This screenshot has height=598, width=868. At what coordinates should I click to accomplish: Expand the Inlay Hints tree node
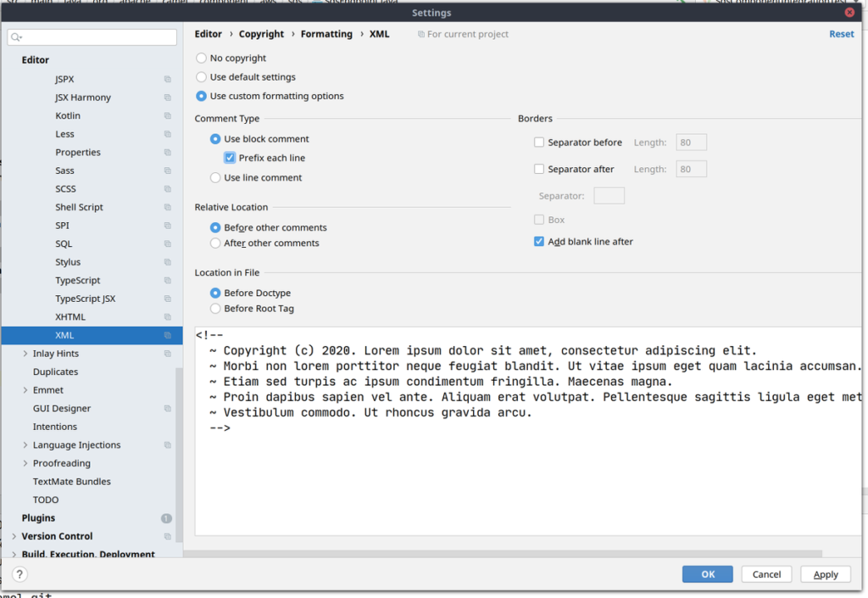tap(25, 353)
